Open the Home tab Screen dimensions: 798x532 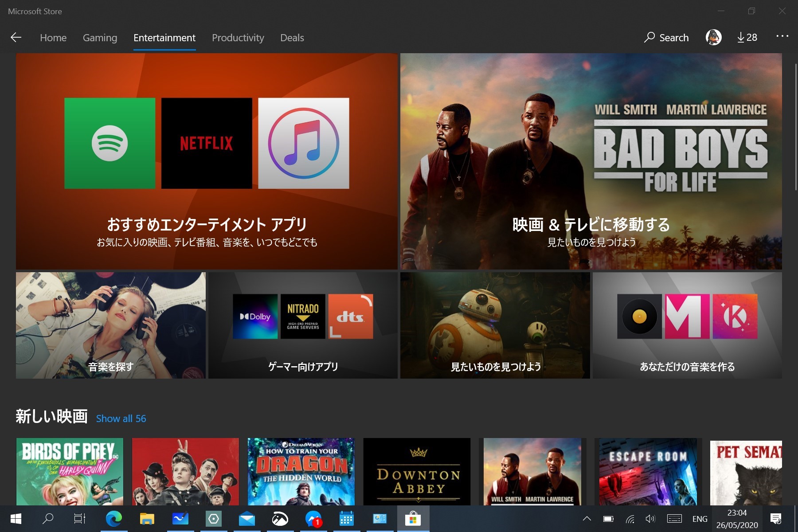(x=53, y=38)
